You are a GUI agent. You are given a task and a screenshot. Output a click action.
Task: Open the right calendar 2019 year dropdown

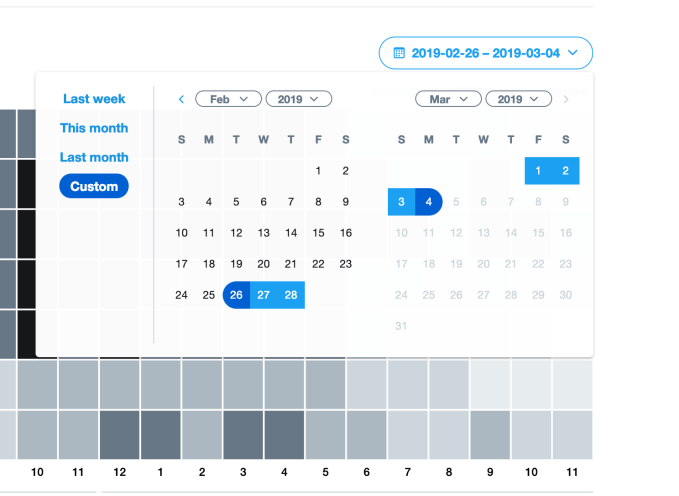(x=518, y=99)
